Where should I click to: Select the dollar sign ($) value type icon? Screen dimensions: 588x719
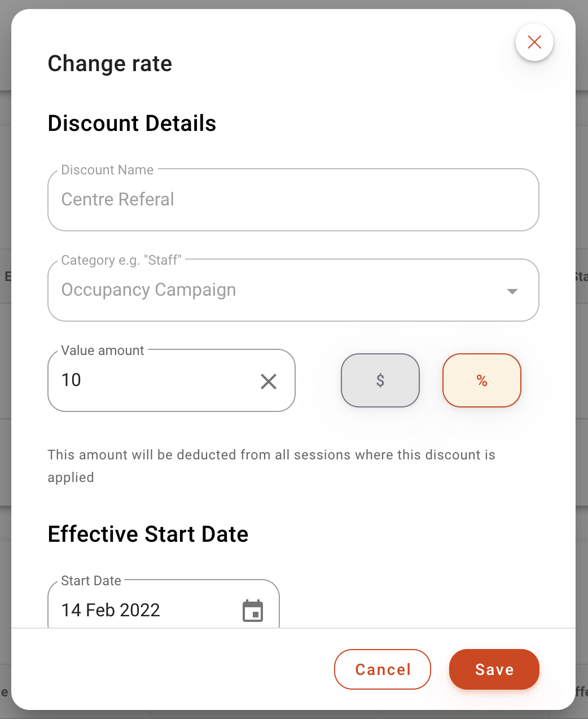(380, 380)
